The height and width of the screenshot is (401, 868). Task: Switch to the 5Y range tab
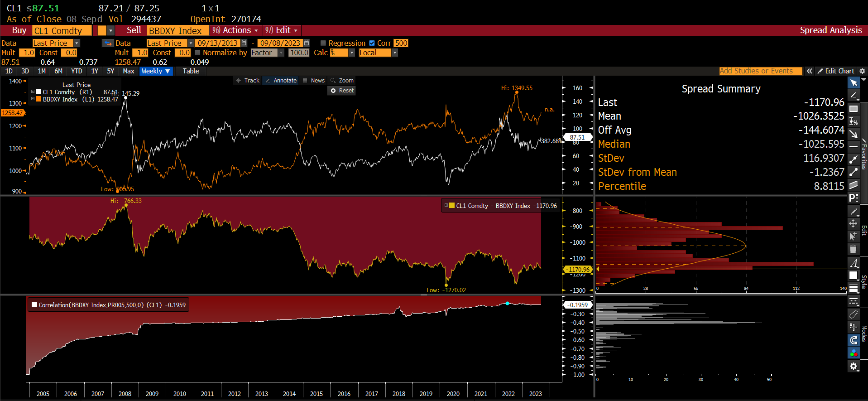(x=110, y=71)
